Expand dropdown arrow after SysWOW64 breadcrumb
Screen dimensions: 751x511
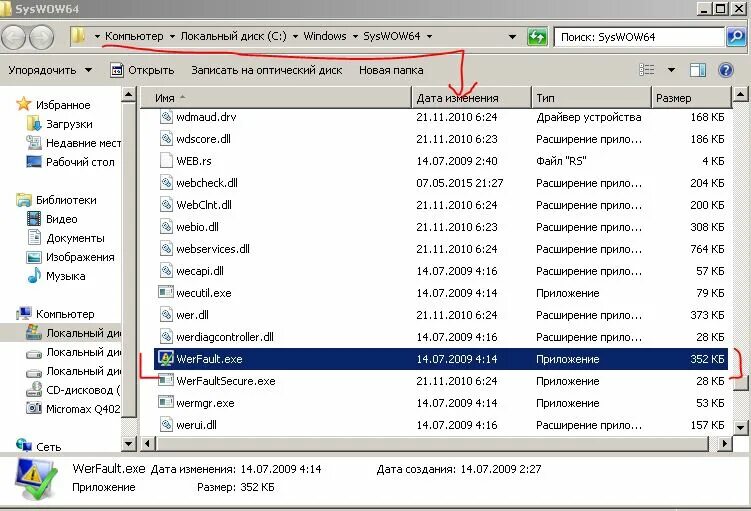point(429,36)
